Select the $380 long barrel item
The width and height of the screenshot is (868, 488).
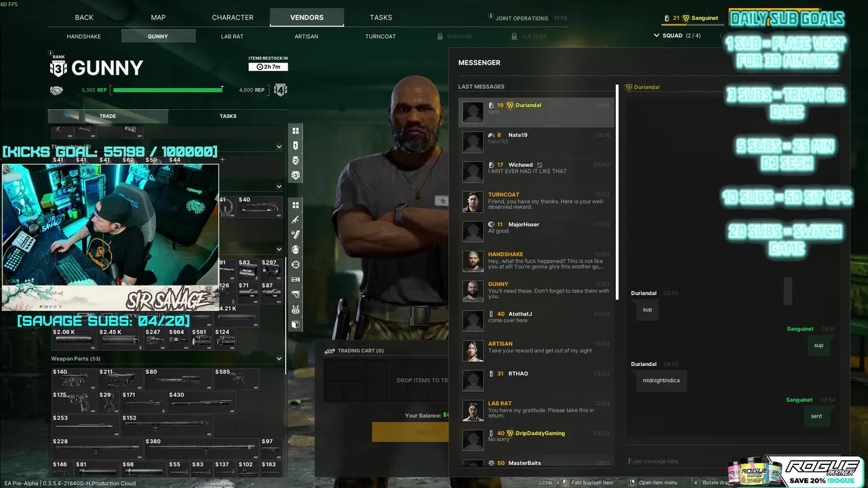(201, 447)
